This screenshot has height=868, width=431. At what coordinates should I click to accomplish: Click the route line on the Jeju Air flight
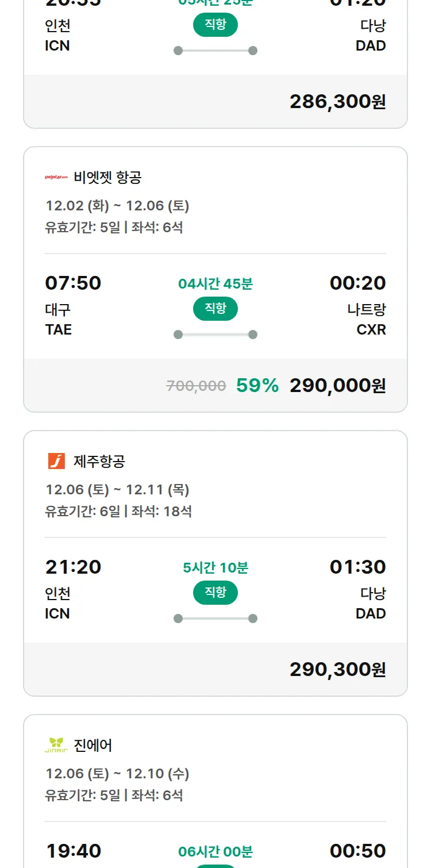tap(215, 619)
